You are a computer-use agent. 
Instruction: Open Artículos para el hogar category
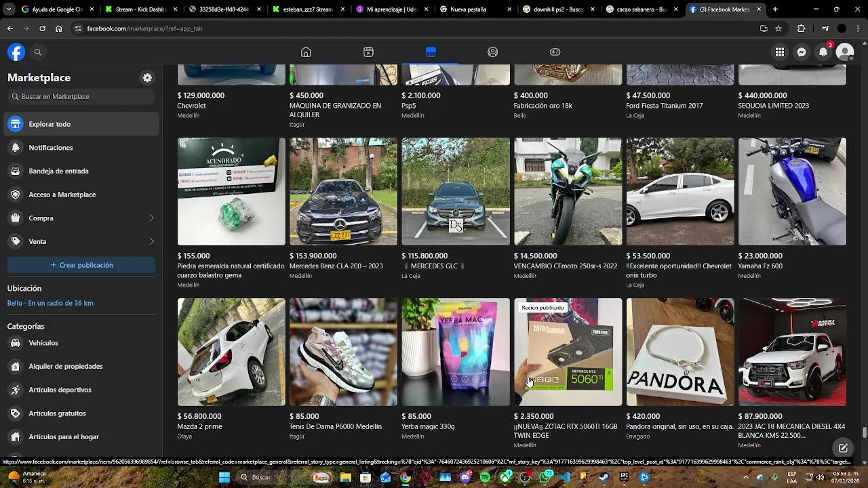tap(82, 436)
